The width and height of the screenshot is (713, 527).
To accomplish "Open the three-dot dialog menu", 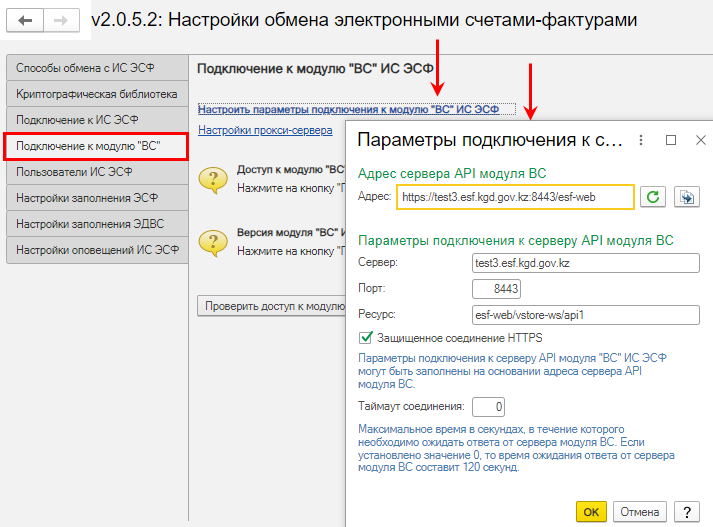I will pos(641,140).
